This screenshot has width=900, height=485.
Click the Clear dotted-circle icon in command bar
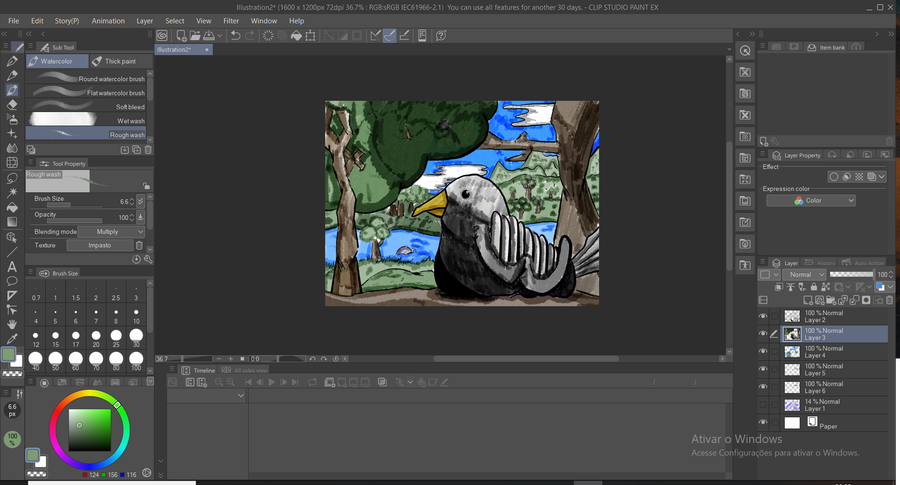pos(268,36)
